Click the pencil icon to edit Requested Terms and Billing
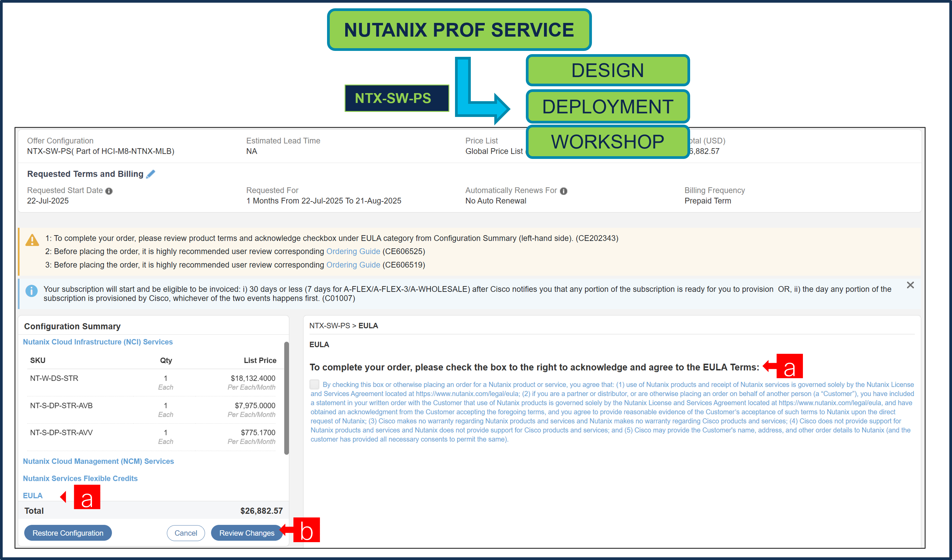The width and height of the screenshot is (952, 560). [151, 174]
